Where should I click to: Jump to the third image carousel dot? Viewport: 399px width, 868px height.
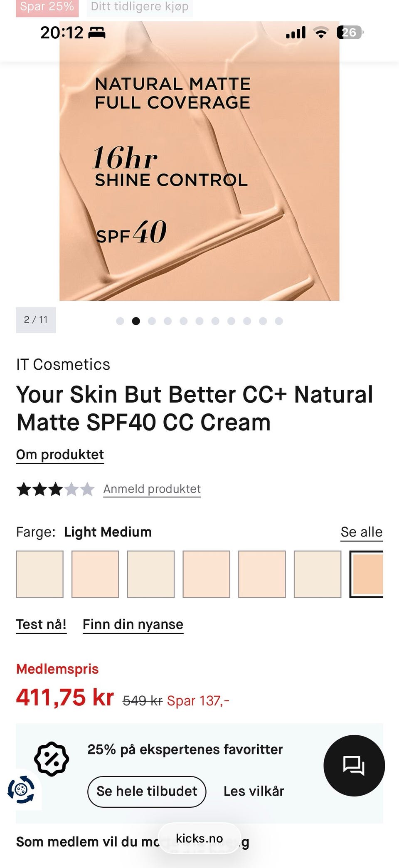152,321
